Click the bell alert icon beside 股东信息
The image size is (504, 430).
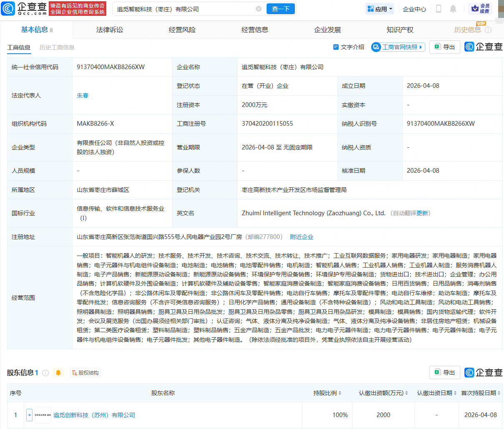pos(58,373)
